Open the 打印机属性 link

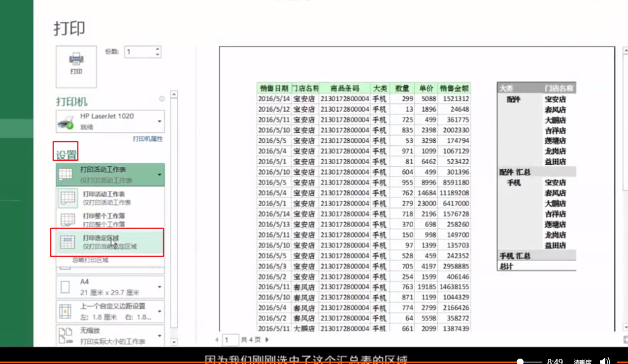tap(147, 139)
